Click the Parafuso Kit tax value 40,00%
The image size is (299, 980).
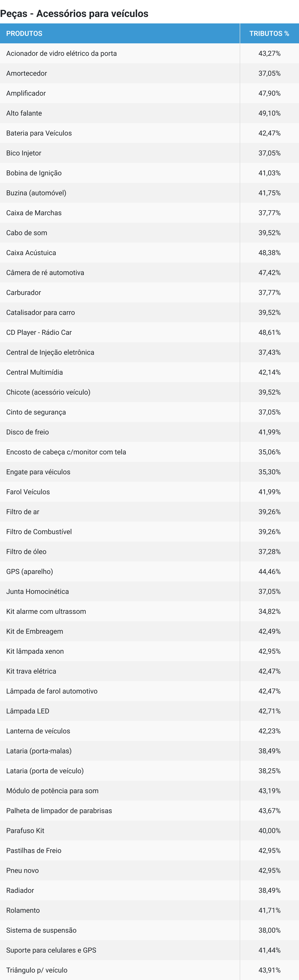[x=269, y=831]
